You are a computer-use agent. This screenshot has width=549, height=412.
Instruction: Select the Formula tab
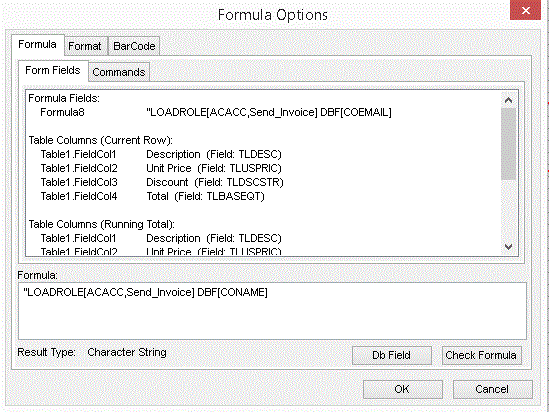37,45
